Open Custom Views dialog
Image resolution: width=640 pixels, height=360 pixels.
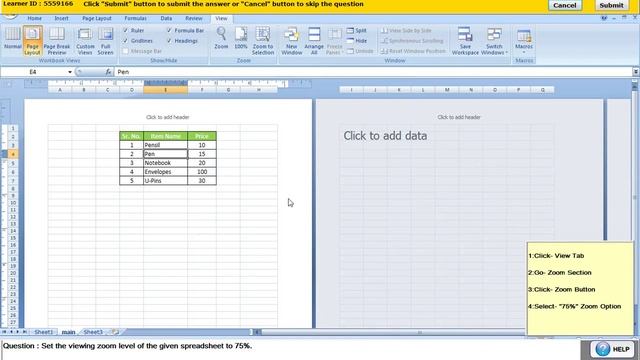coord(85,40)
